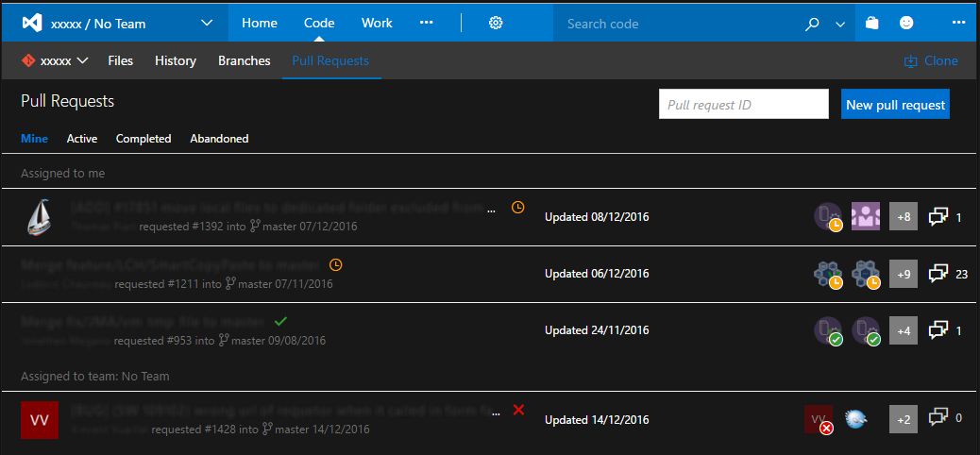Expand search options chevron
The image size is (980, 455).
coord(840,25)
